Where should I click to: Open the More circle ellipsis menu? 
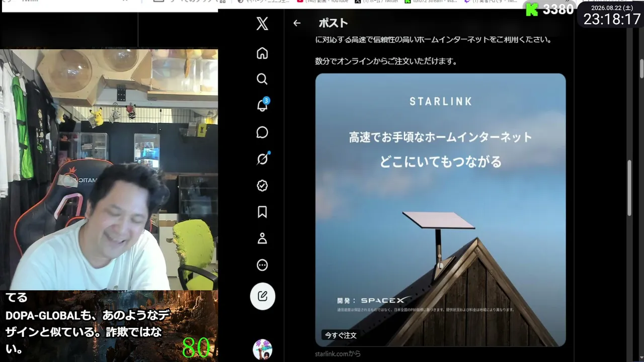coord(262,265)
